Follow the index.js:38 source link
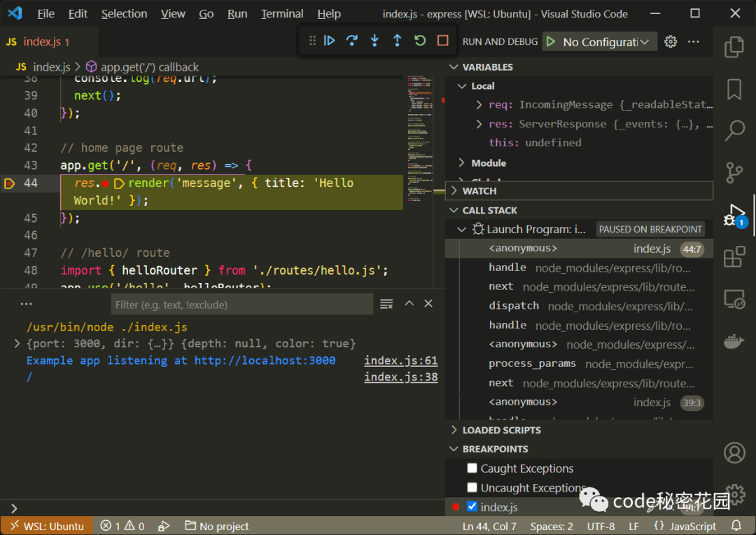The height and width of the screenshot is (535, 756). click(x=400, y=377)
